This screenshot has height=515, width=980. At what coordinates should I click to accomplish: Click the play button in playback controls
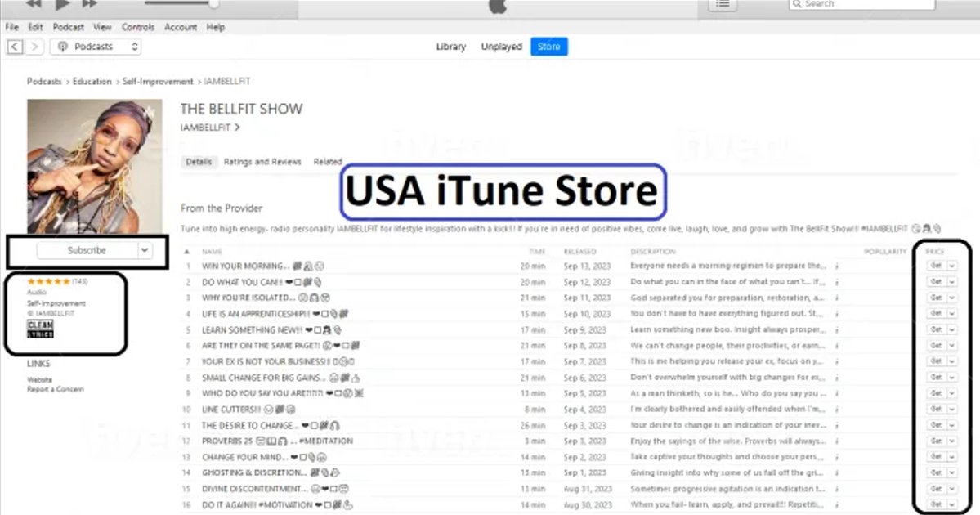(x=62, y=4)
